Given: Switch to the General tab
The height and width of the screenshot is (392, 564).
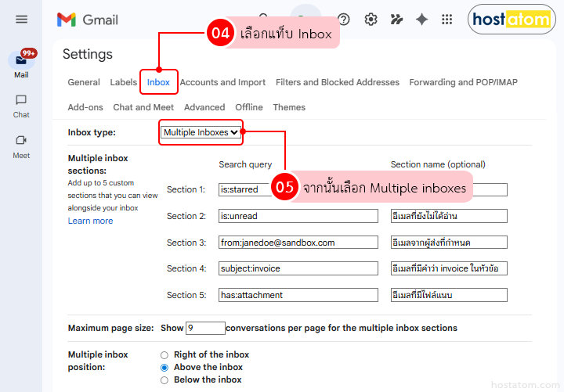Looking at the screenshot, I should click(84, 82).
